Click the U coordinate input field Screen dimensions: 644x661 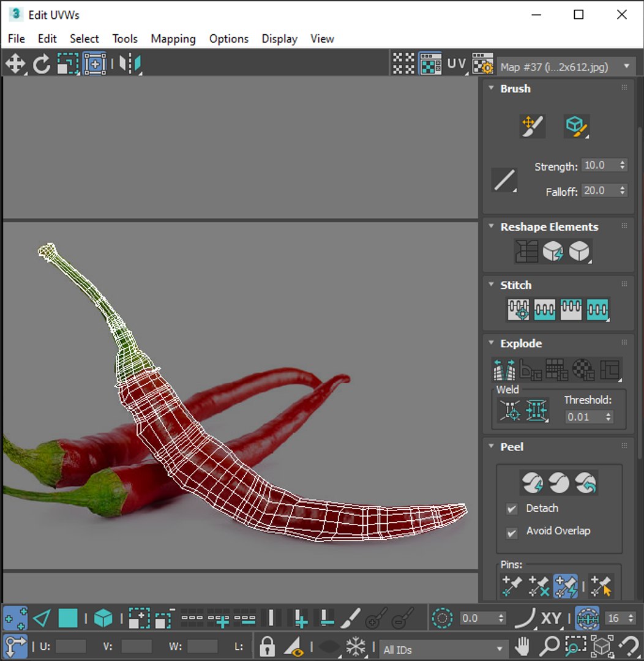[x=71, y=646]
